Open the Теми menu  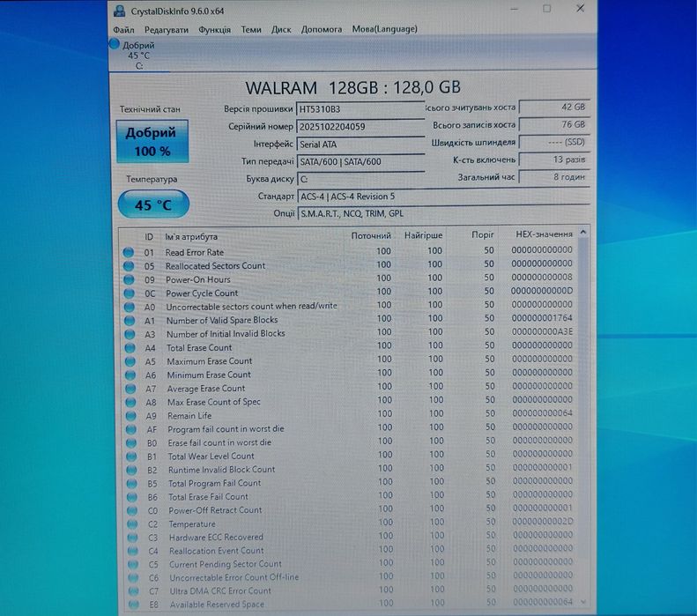click(x=251, y=30)
